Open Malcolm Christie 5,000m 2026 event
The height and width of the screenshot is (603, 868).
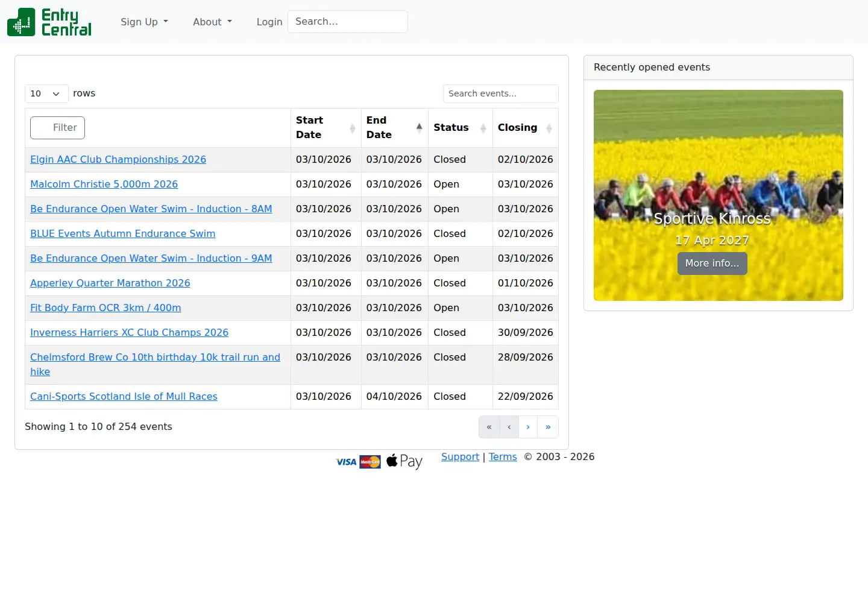tap(104, 184)
